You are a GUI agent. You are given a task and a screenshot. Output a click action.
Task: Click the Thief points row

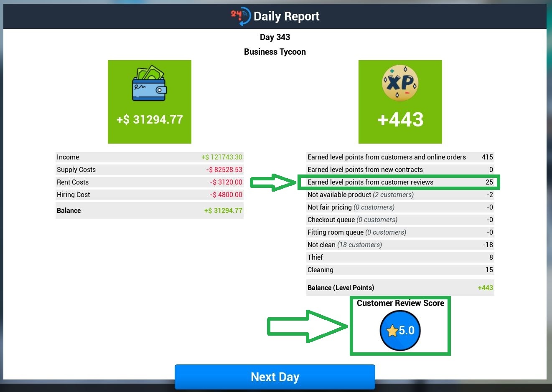coord(400,257)
